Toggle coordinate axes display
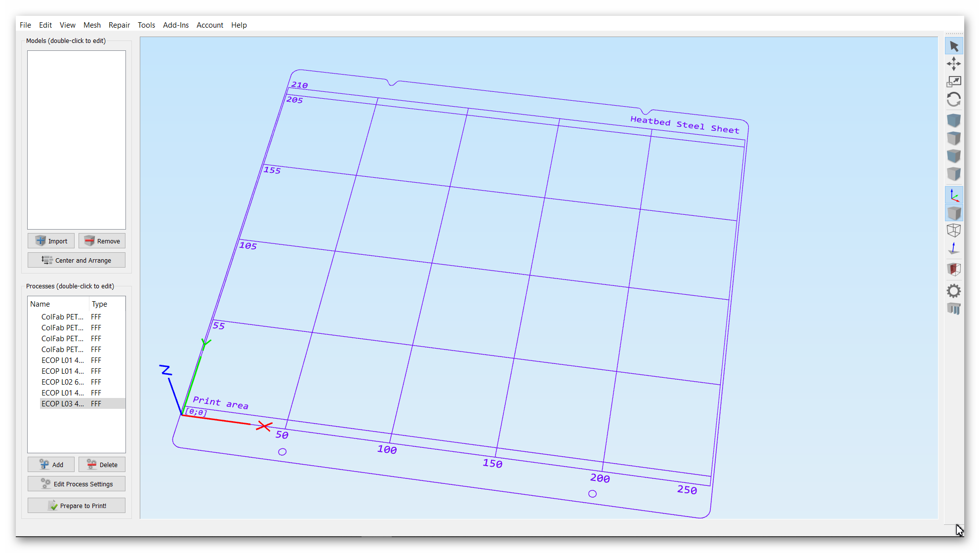 pyautogui.click(x=954, y=195)
